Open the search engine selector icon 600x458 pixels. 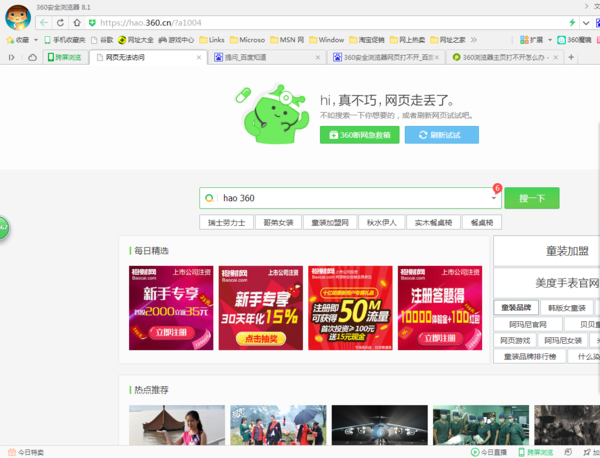pyautogui.click(x=209, y=198)
